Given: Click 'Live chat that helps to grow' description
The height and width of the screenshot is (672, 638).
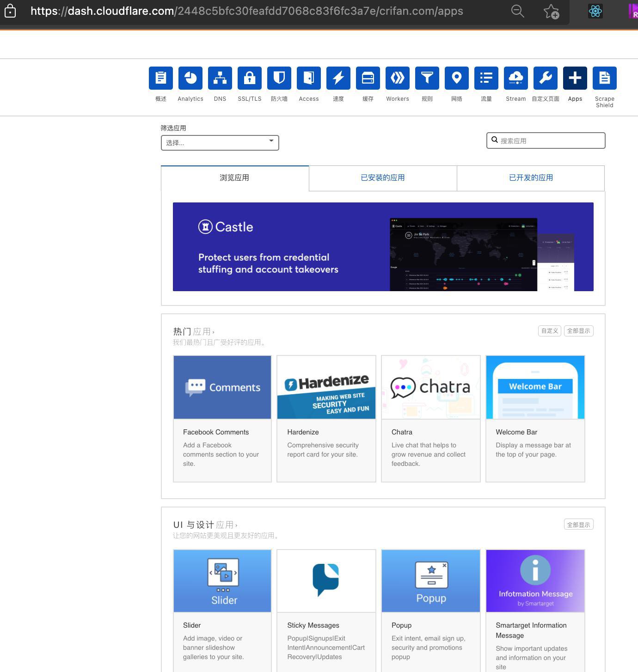Looking at the screenshot, I should click(x=429, y=454).
